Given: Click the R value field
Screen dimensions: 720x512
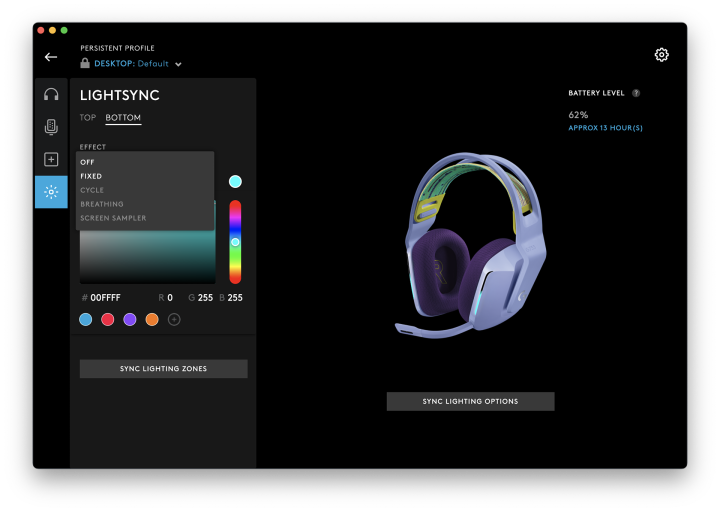Looking at the screenshot, I should (x=169, y=298).
